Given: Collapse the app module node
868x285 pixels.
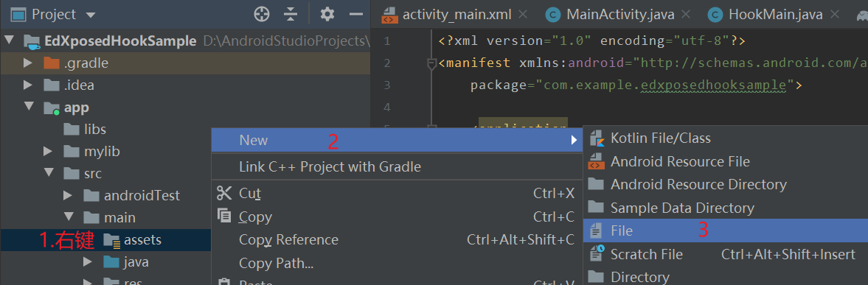Looking at the screenshot, I should click(29, 107).
